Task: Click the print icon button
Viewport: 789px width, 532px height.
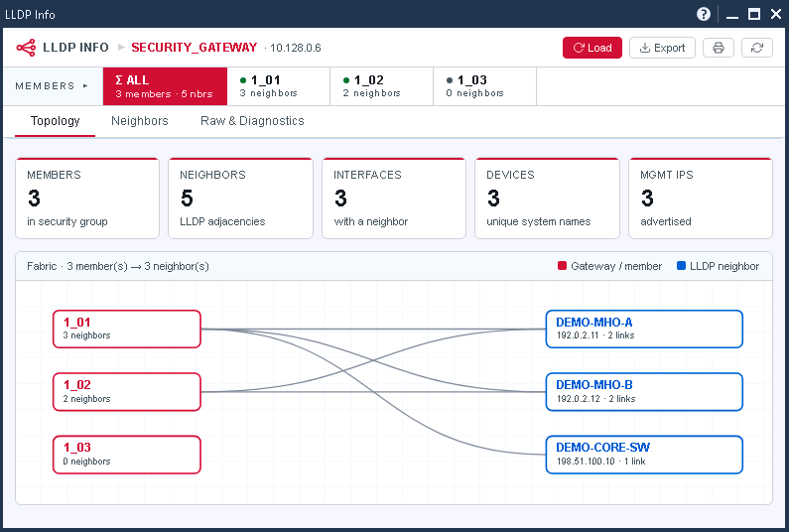Action: pos(719,48)
